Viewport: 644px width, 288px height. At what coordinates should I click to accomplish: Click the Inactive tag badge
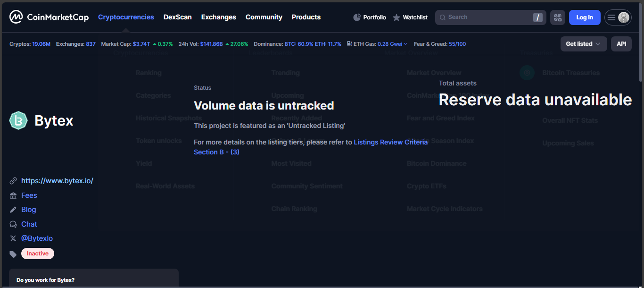38,254
